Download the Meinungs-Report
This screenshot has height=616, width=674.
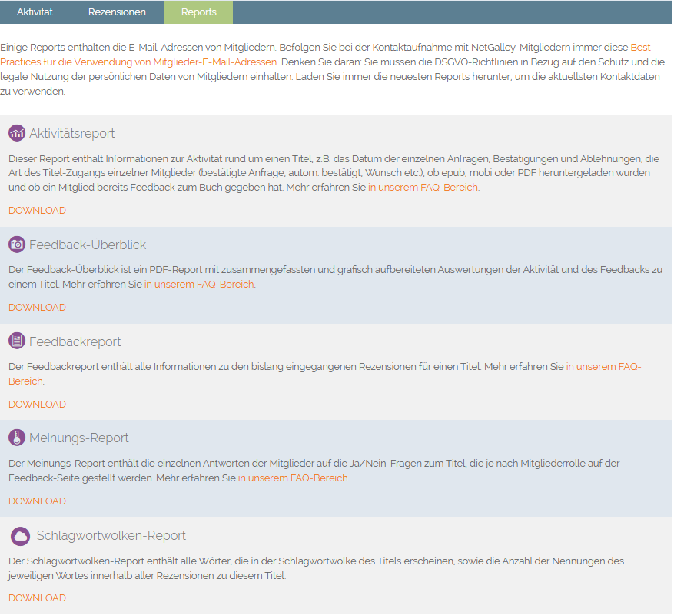pyautogui.click(x=37, y=501)
